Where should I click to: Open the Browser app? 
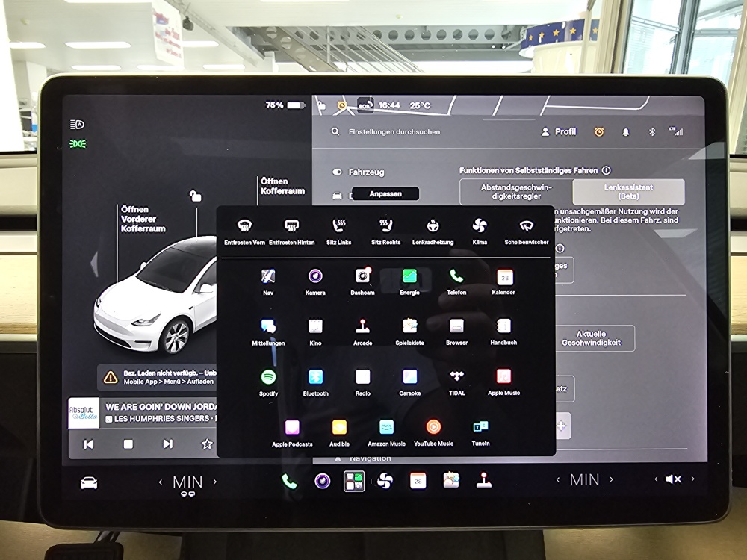point(456,332)
